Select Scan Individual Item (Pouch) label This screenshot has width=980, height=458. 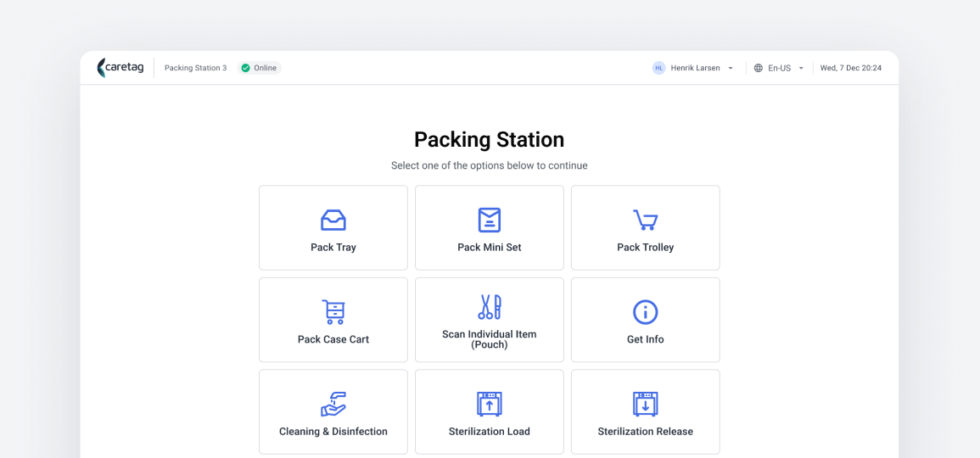(490, 339)
